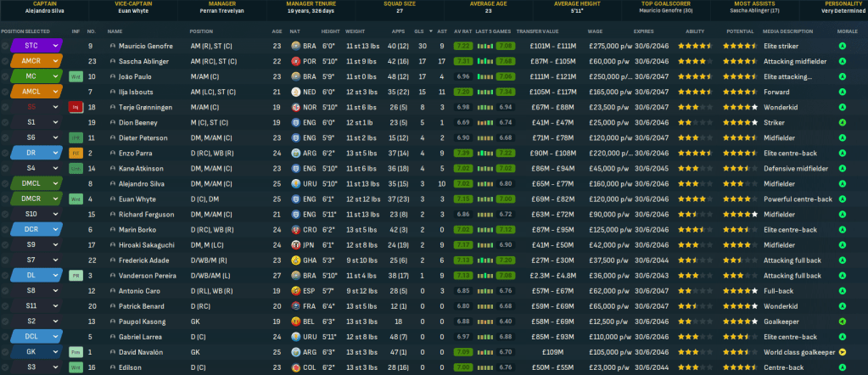Click David Navalón's yellow morale icon

click(842, 351)
